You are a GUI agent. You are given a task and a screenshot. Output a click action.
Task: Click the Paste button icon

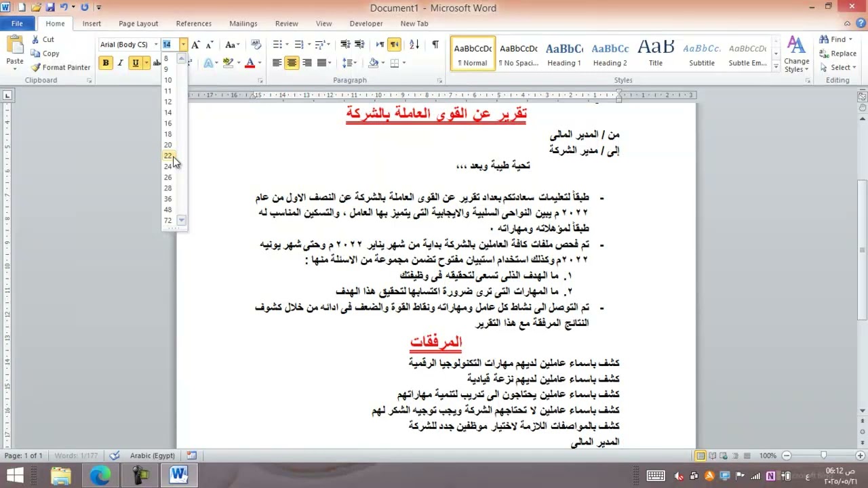(x=15, y=45)
